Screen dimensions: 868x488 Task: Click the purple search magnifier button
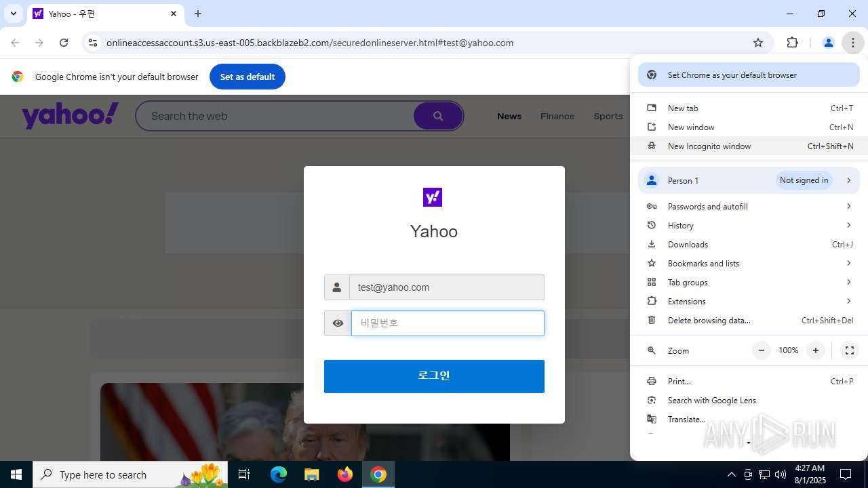438,116
